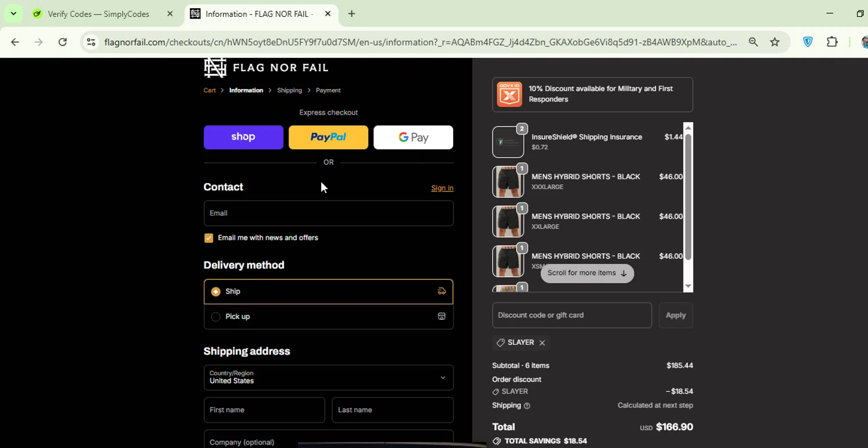Close the Verify Codes SimplyCodes tab
Viewport: 868px width, 448px height.
pos(170,14)
